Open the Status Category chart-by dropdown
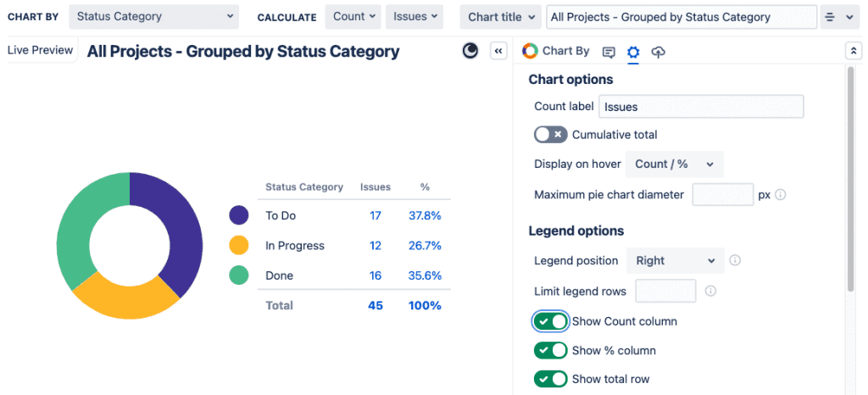The image size is (868, 395). (x=153, y=16)
